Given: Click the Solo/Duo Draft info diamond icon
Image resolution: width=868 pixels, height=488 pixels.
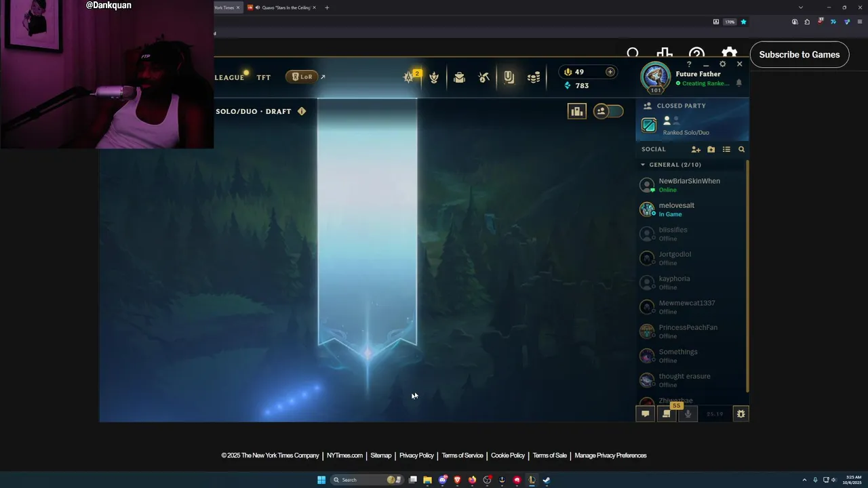Looking at the screenshot, I should pyautogui.click(x=302, y=111).
